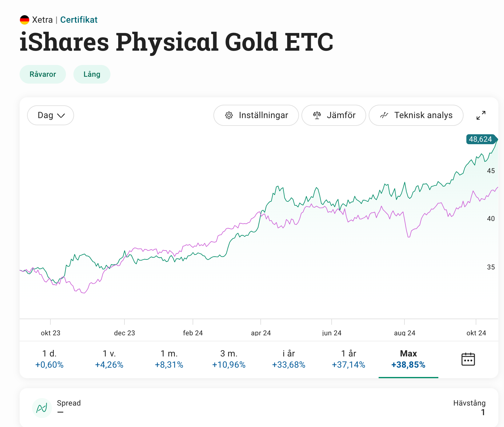This screenshot has height=427, width=504.
Task: Click the Jämför scales icon
Action: click(x=317, y=115)
